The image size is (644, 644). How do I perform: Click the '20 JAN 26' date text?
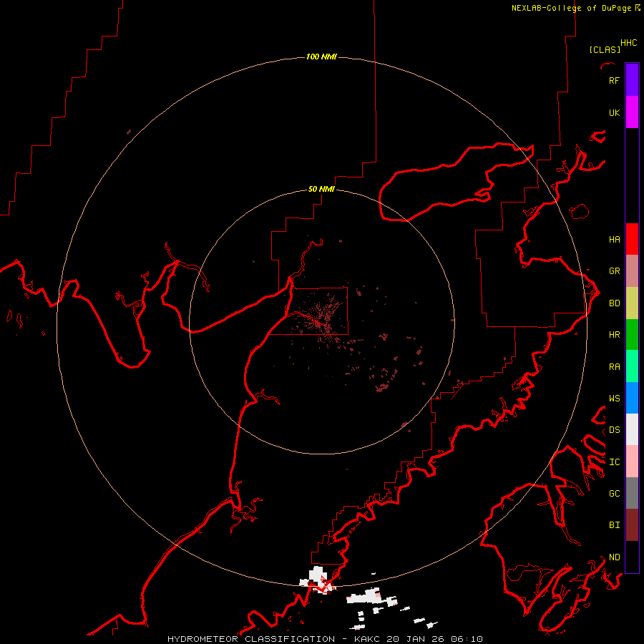point(416,639)
